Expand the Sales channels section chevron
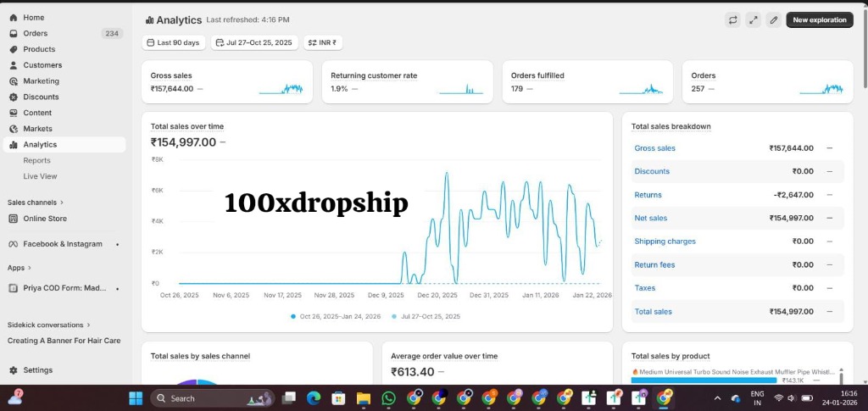This screenshot has width=868, height=411. point(62,203)
